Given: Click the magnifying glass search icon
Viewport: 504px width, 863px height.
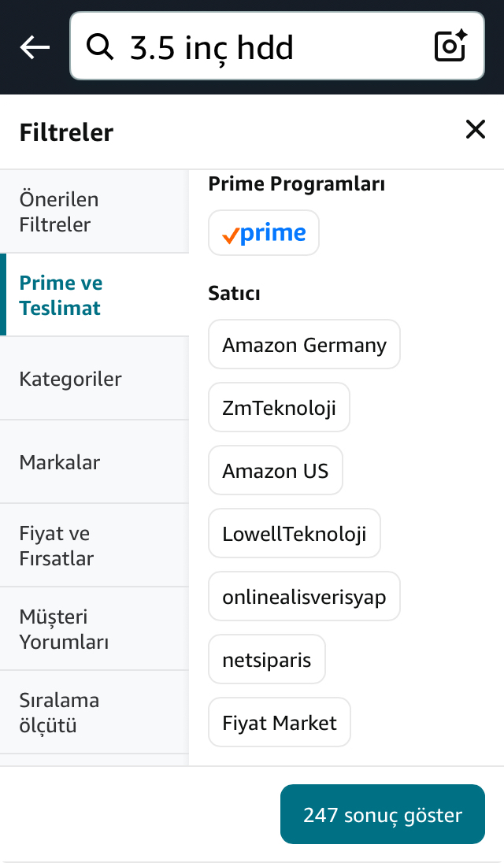Looking at the screenshot, I should tap(100, 46).
